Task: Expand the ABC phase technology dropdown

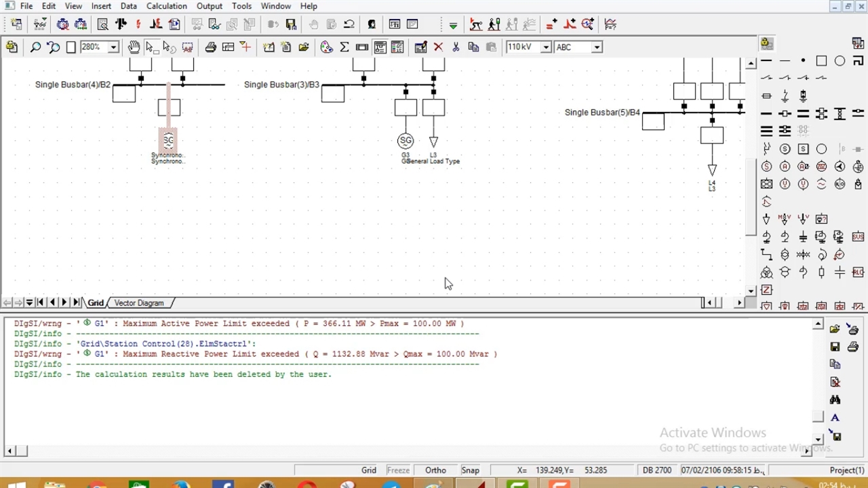Action: 597,47
